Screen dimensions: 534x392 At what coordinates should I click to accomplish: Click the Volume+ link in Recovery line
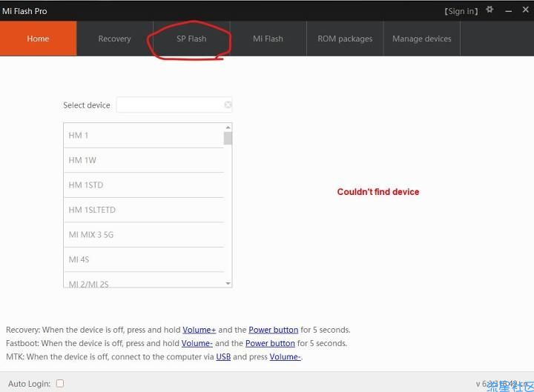[200, 330]
